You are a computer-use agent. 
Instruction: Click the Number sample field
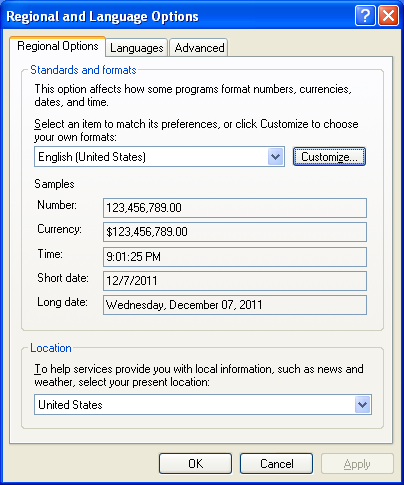coord(235,208)
